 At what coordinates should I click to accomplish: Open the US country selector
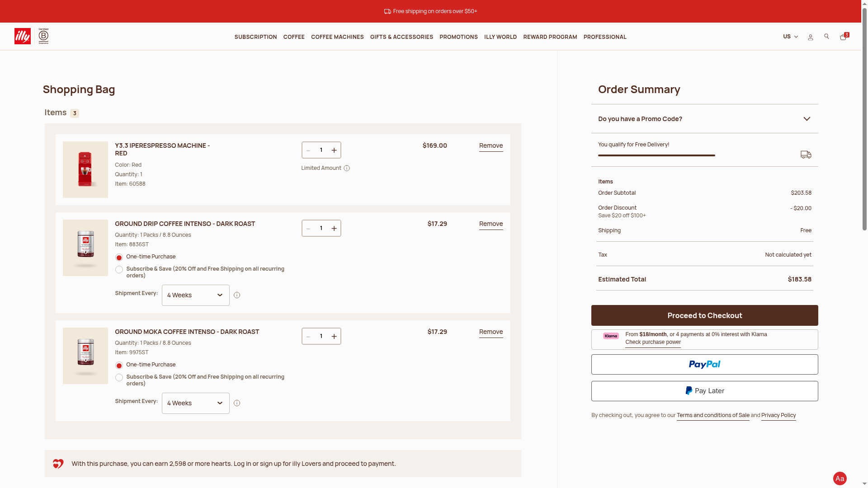tap(790, 37)
